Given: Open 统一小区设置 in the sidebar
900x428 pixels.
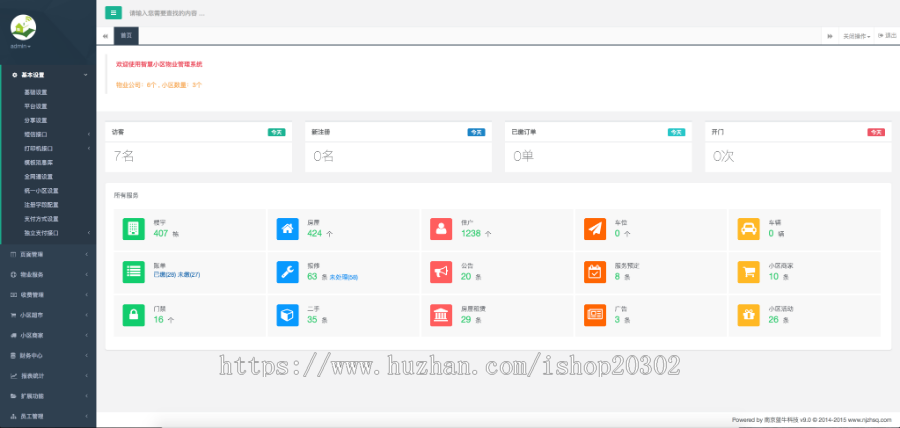Looking at the screenshot, I should [41, 190].
